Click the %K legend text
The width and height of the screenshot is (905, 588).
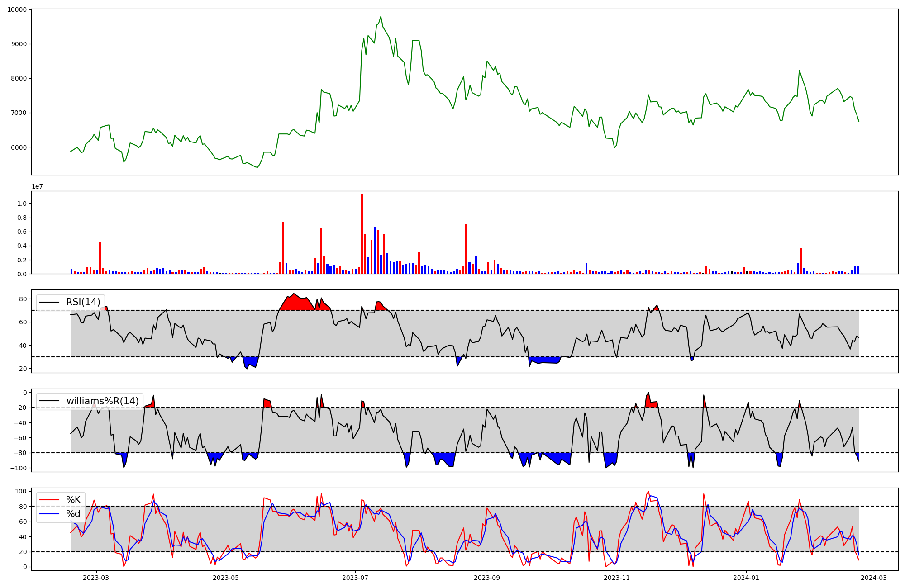[x=73, y=500]
